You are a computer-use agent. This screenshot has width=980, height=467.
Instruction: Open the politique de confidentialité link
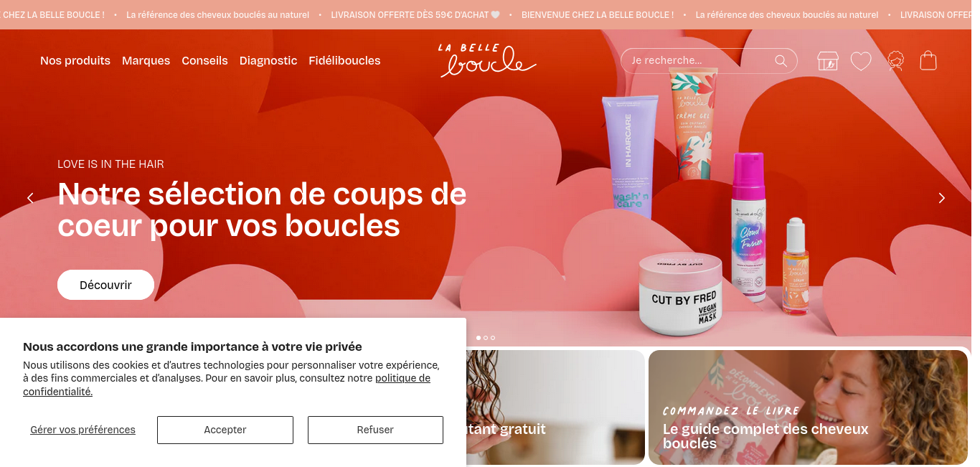pos(227,385)
